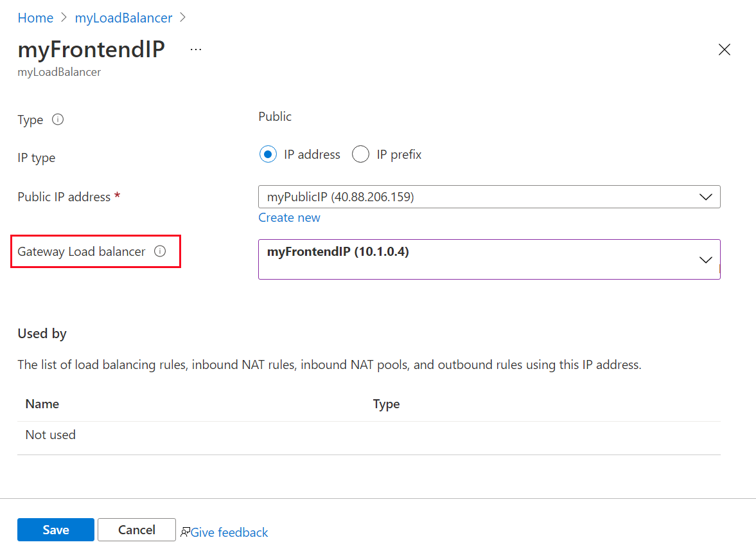Viewport: 756px width, 558px height.
Task: Click chevron arrow of myPublicIP combo box
Action: pyautogui.click(x=705, y=197)
